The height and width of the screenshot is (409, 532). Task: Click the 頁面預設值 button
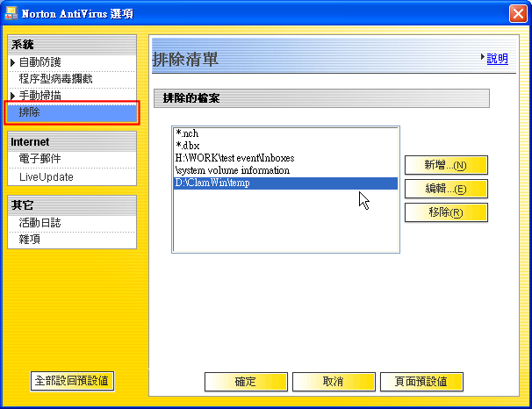point(421,382)
